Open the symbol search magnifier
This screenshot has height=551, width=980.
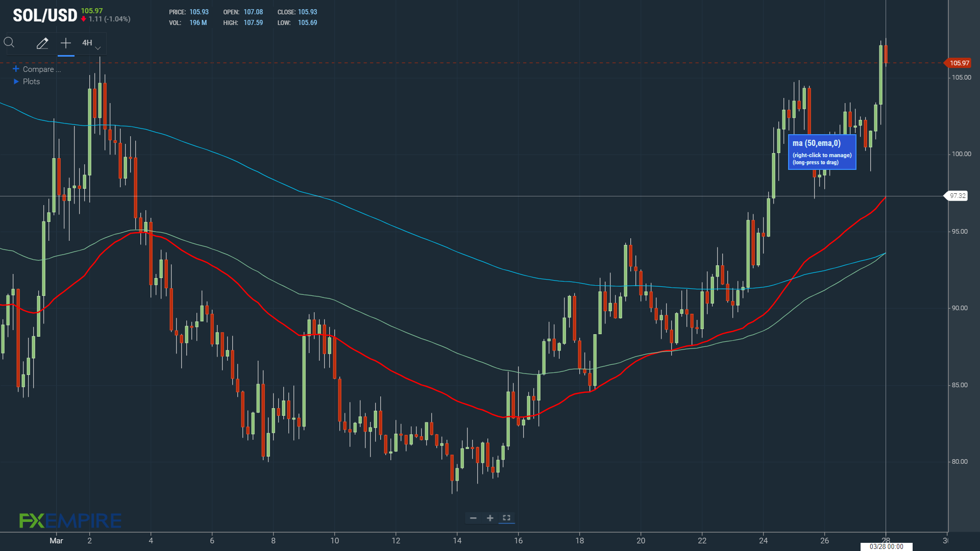click(9, 42)
